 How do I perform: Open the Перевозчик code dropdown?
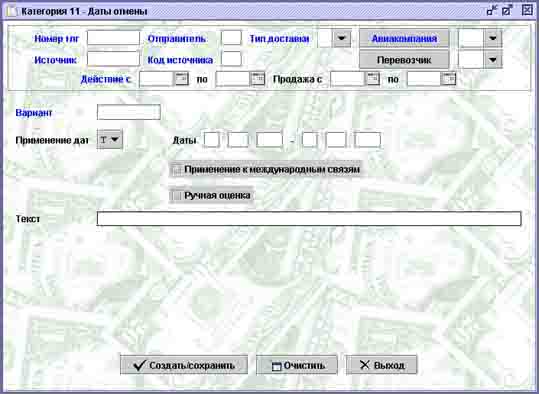pos(493,60)
